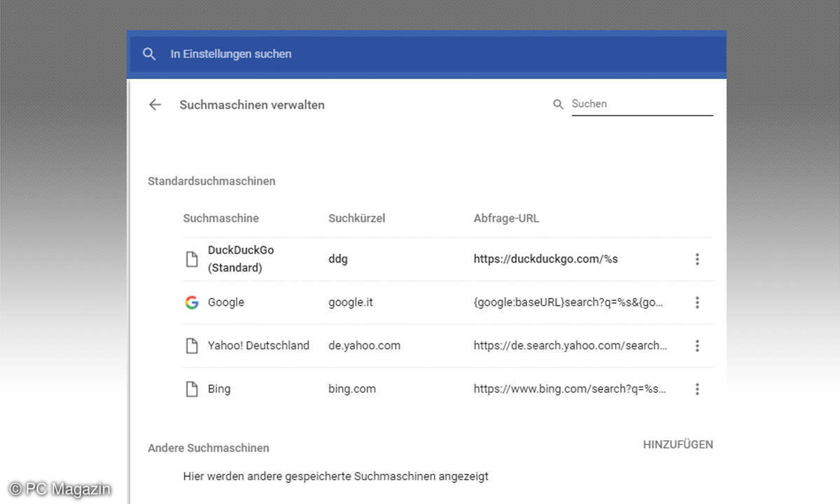The height and width of the screenshot is (504, 840).
Task: Click the google.it shortcut cell
Action: coord(351,302)
